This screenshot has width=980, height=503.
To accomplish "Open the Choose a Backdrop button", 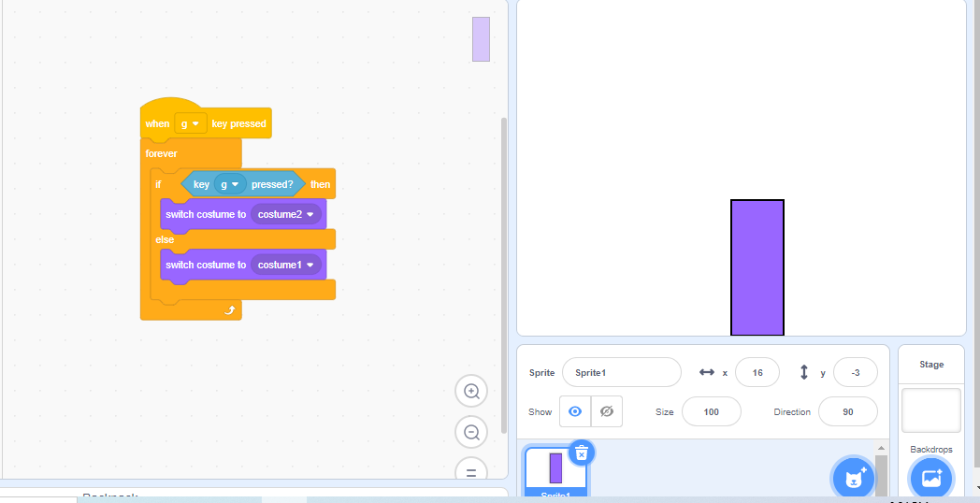I will click(x=930, y=479).
